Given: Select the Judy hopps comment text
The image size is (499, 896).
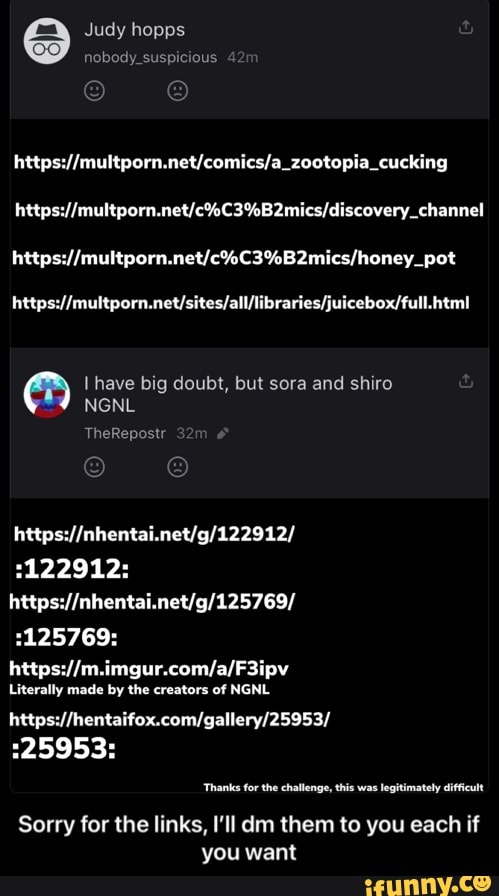Looking at the screenshot, I should tap(135, 30).
